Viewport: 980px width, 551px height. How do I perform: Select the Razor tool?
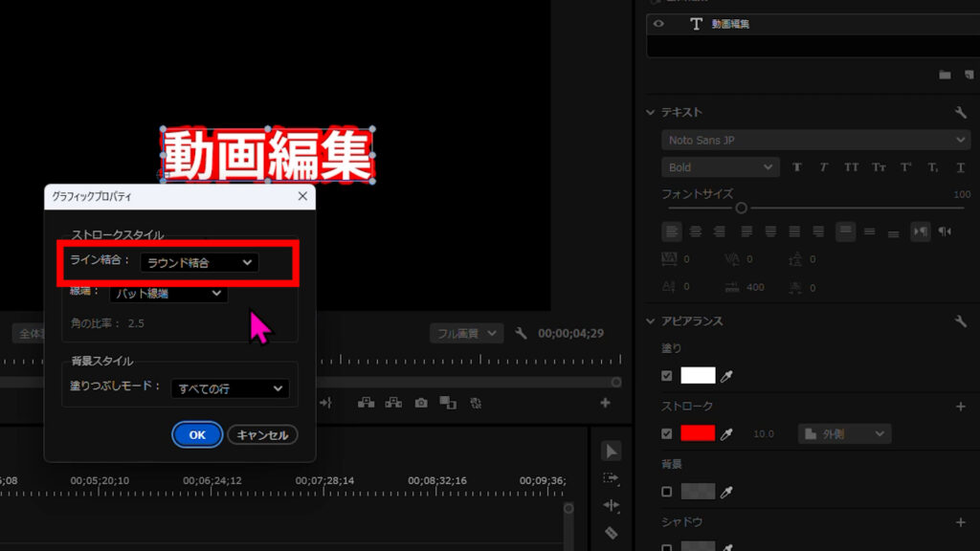tap(611, 533)
